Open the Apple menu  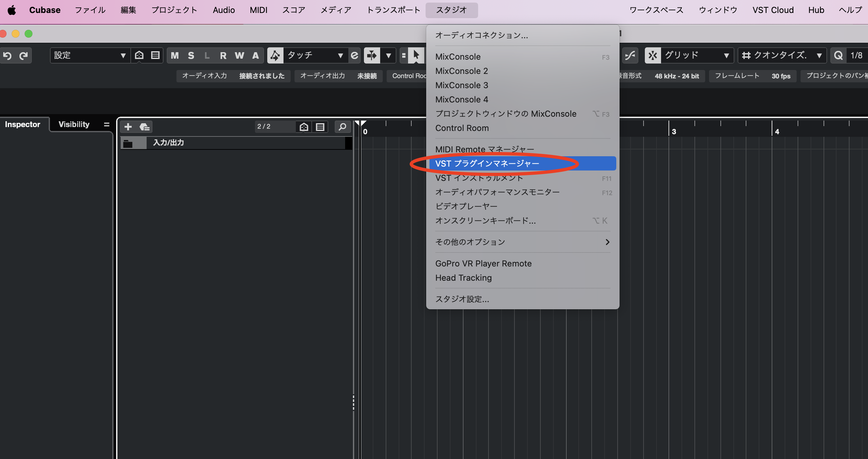(x=11, y=10)
